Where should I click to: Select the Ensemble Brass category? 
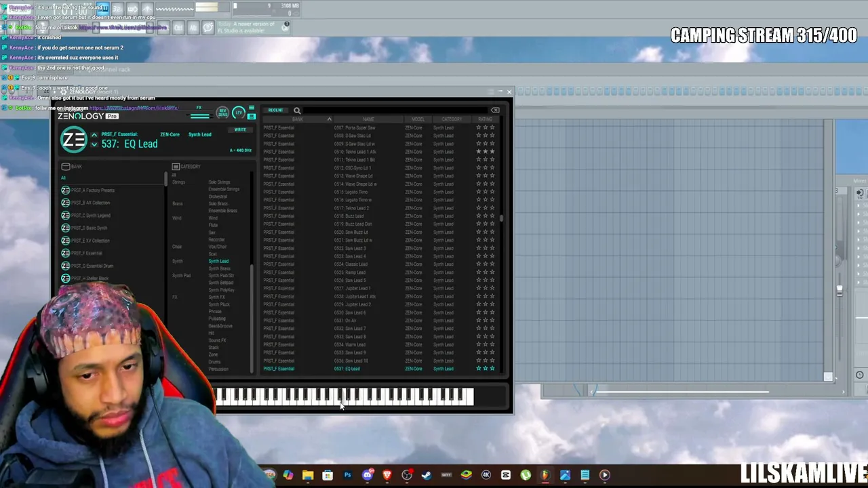pos(222,211)
